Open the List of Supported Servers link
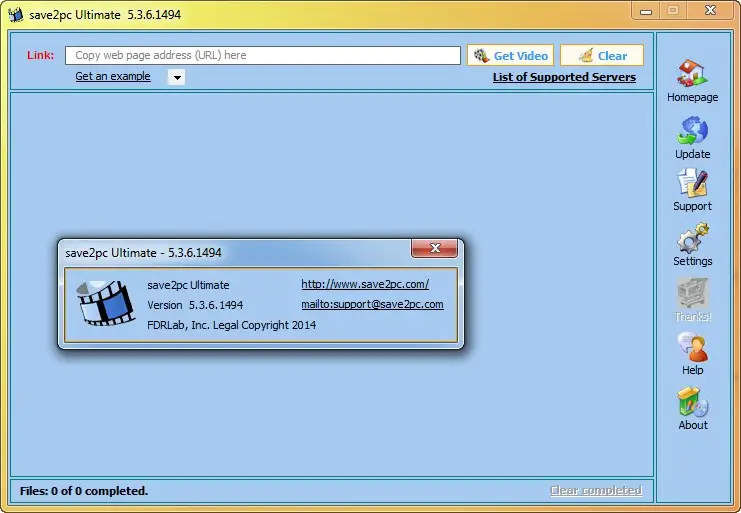The width and height of the screenshot is (741, 513). [564, 77]
